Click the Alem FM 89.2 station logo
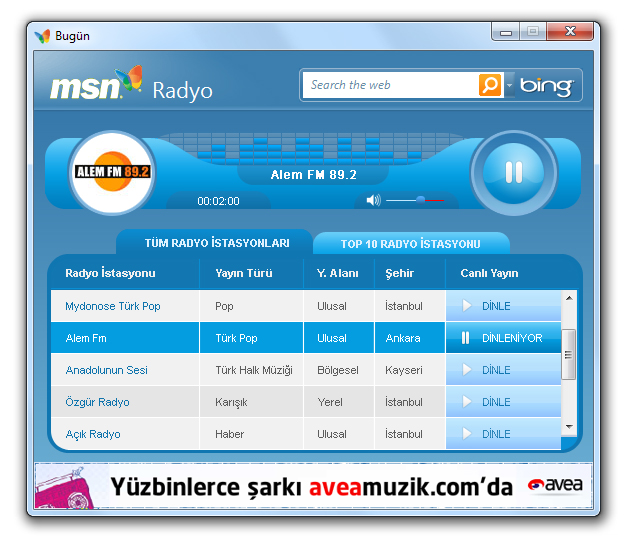The width and height of the screenshot is (633, 540). [113, 172]
